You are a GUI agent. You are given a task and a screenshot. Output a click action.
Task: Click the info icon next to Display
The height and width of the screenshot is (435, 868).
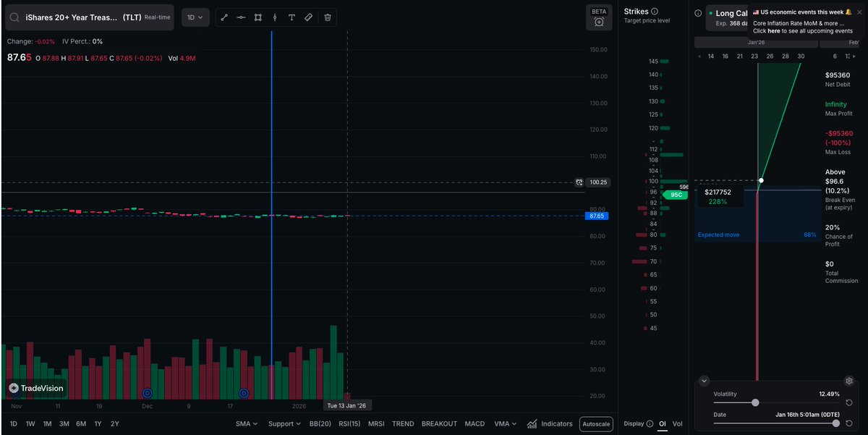tap(650, 423)
